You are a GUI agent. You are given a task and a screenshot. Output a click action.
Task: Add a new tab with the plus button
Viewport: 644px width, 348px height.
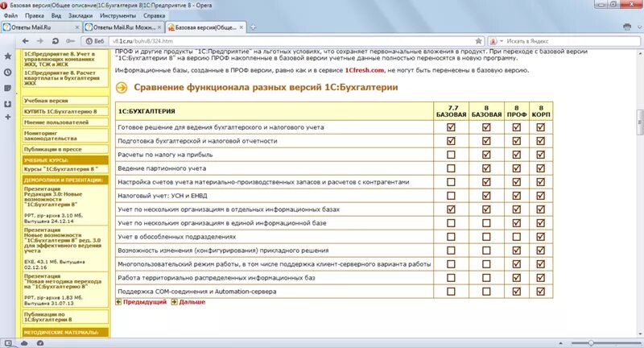coord(253,27)
